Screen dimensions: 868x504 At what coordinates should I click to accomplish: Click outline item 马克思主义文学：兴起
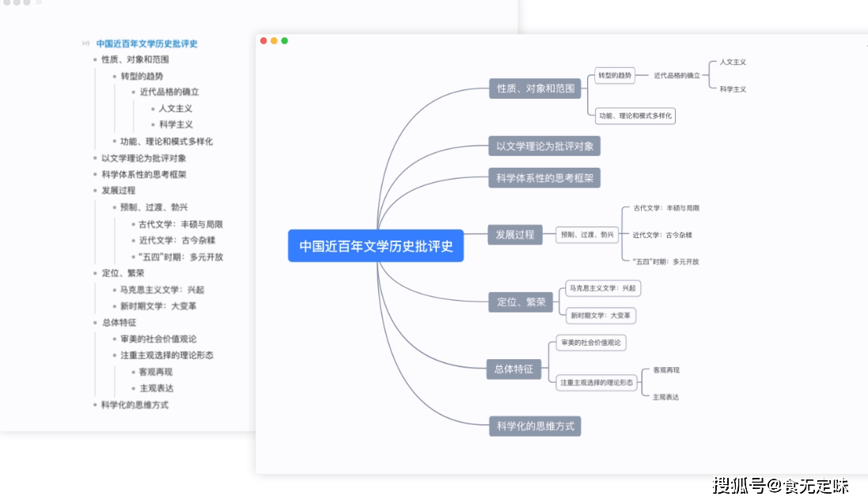(162, 290)
